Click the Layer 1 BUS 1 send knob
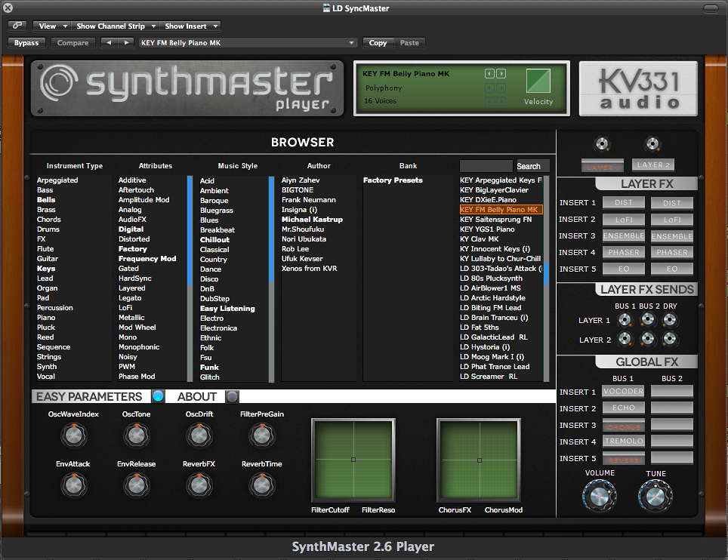 point(625,320)
